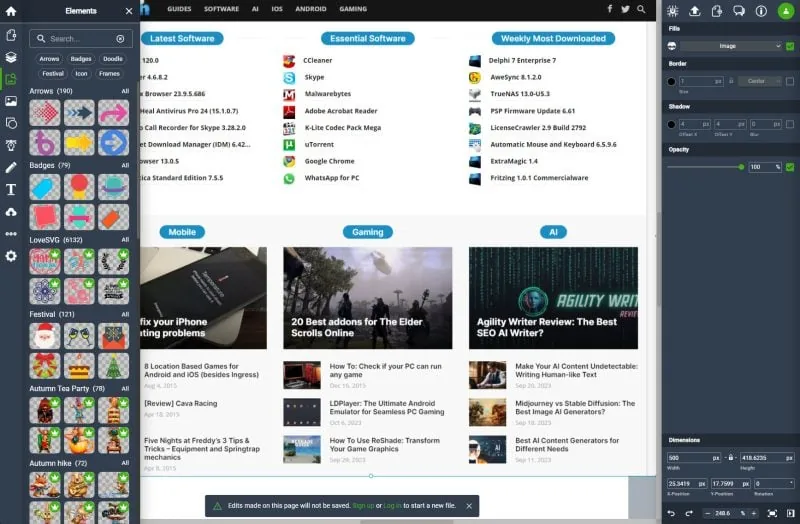Click the Search clear icon in Elements
Image resolution: width=800 pixels, height=524 pixels.
coord(120,39)
